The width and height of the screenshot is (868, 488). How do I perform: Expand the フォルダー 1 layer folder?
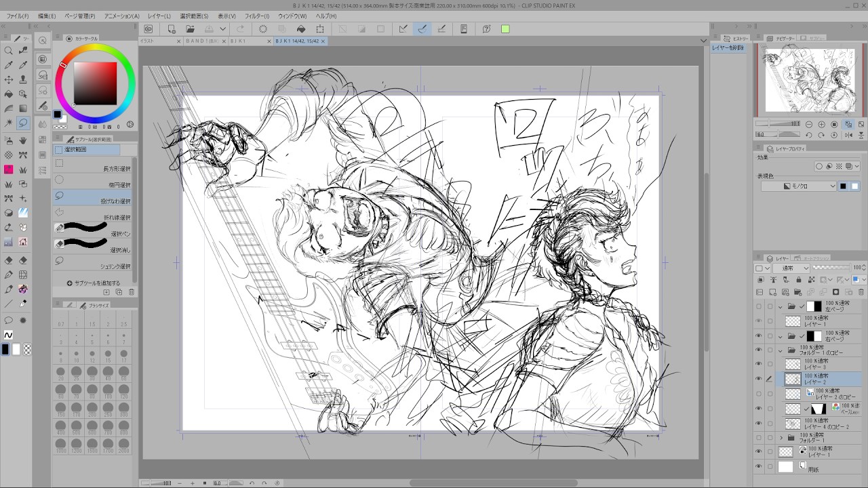click(x=781, y=438)
